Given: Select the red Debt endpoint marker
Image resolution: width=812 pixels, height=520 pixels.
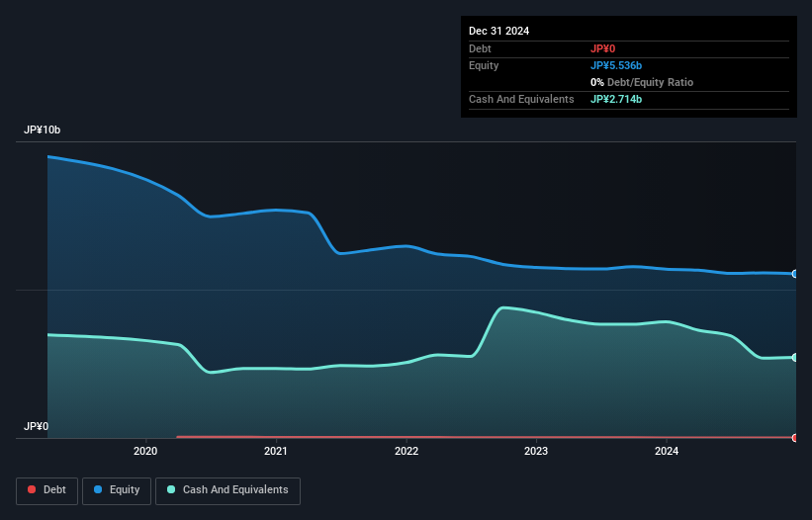Looking at the screenshot, I should click(x=795, y=438).
